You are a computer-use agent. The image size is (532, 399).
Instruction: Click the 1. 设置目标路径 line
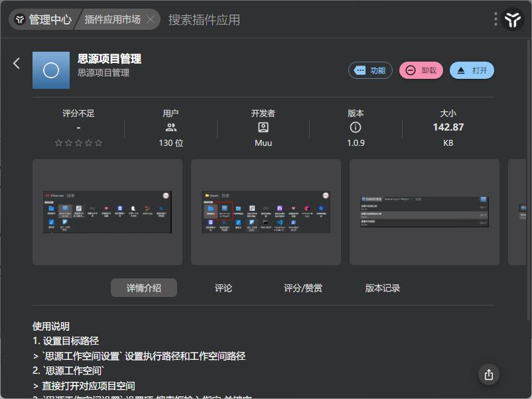tap(66, 341)
